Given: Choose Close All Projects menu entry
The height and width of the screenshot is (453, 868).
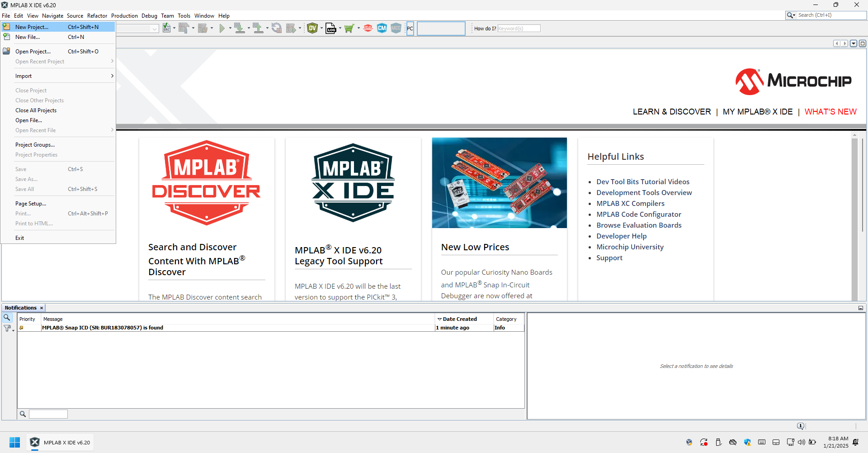Looking at the screenshot, I should click(x=58, y=110).
